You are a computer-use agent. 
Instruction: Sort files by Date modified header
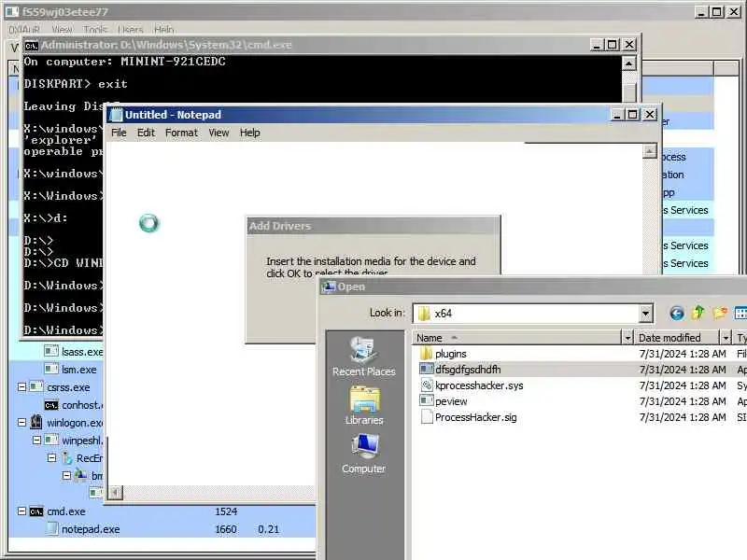(x=677, y=338)
